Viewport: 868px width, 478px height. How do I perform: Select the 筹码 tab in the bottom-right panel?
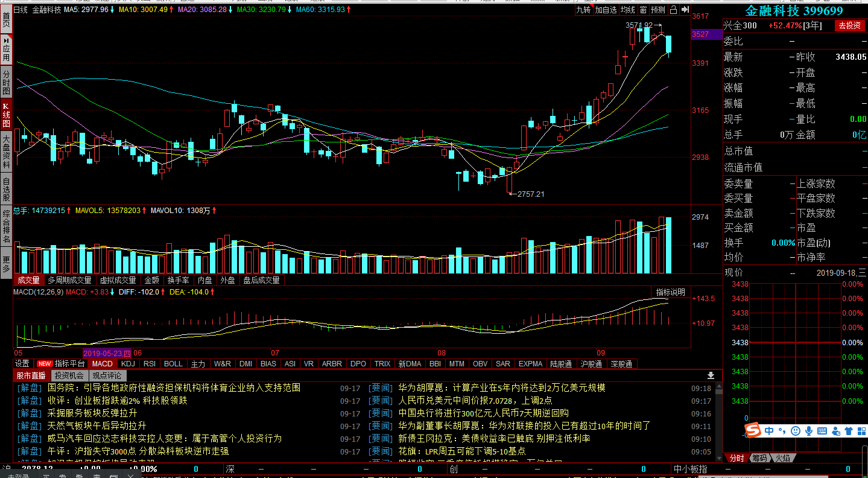[759, 458]
